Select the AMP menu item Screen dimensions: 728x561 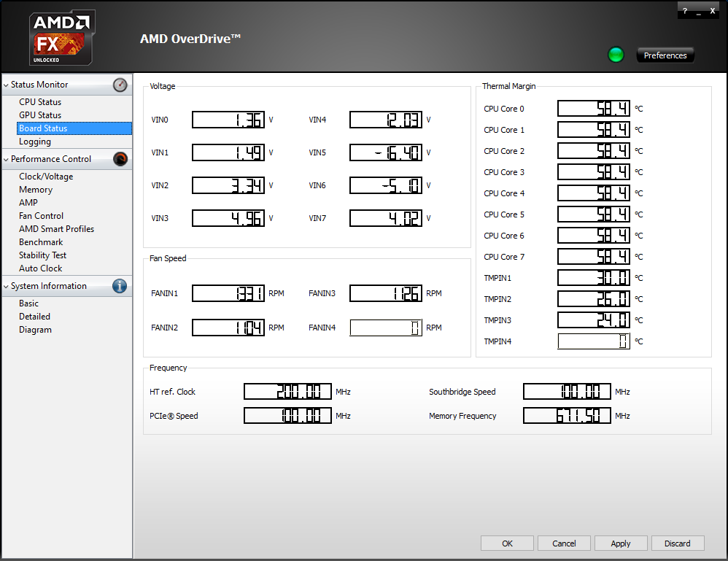tap(28, 203)
